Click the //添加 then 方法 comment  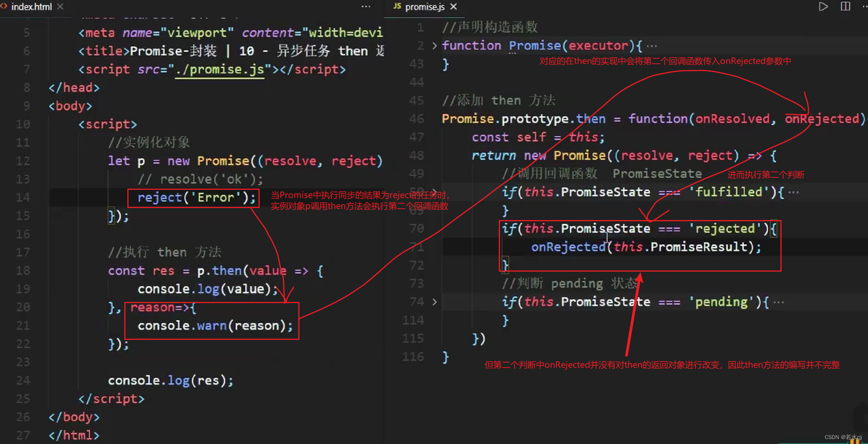tap(498, 100)
